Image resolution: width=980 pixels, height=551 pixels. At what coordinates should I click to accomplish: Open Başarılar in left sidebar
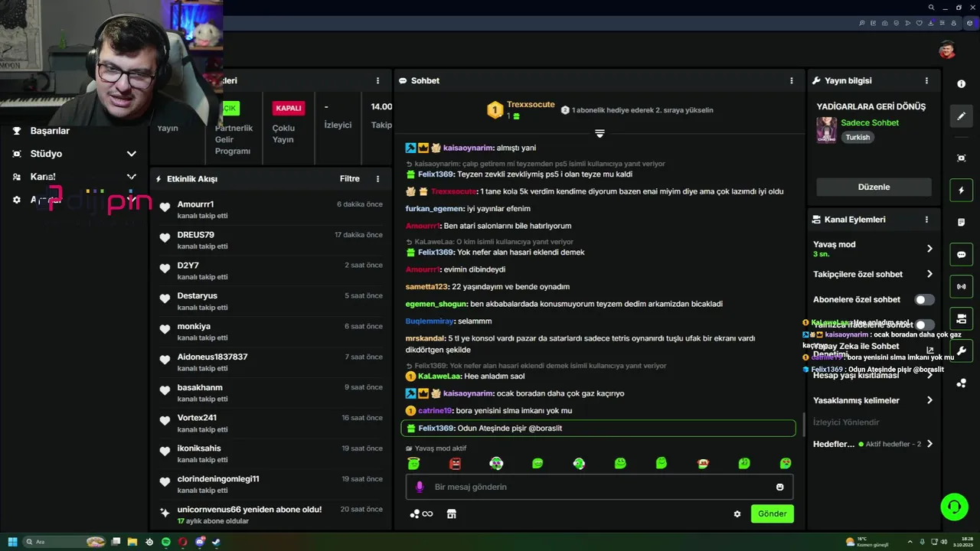pyautogui.click(x=50, y=131)
